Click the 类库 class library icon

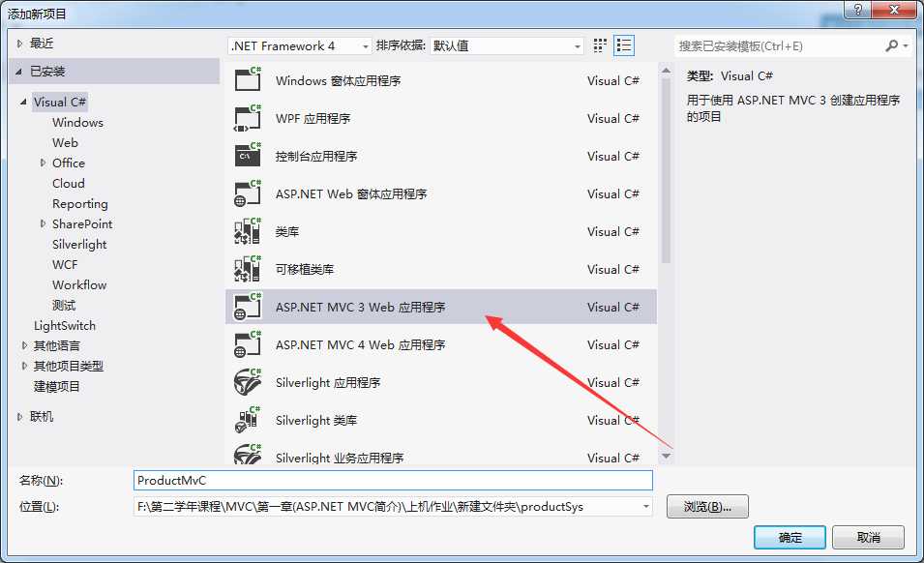[248, 231]
